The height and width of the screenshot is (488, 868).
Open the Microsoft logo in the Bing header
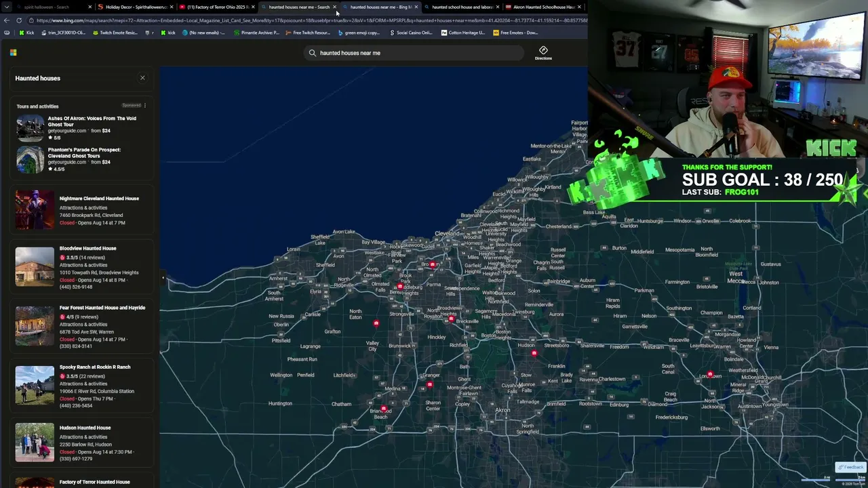coord(13,52)
